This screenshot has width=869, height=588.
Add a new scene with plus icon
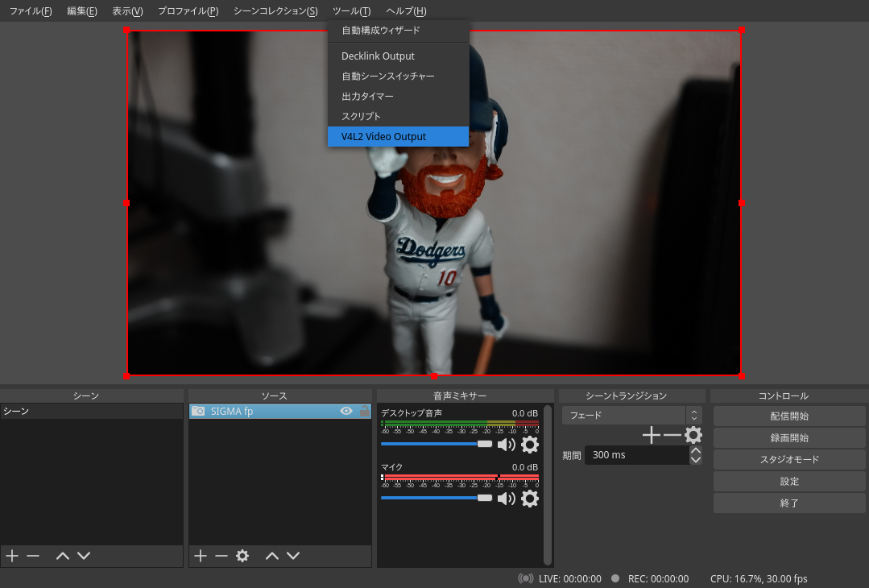click(12, 555)
